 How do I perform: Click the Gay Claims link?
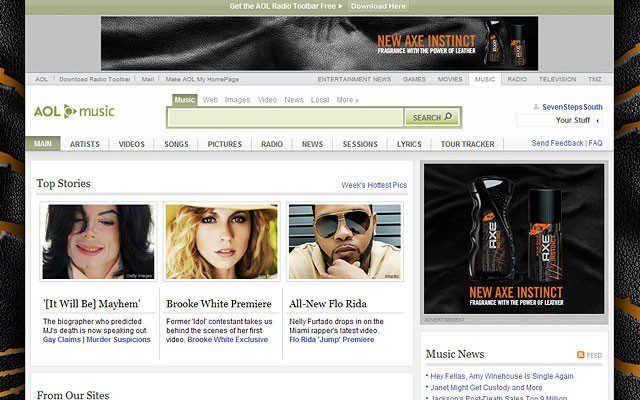coord(62,340)
